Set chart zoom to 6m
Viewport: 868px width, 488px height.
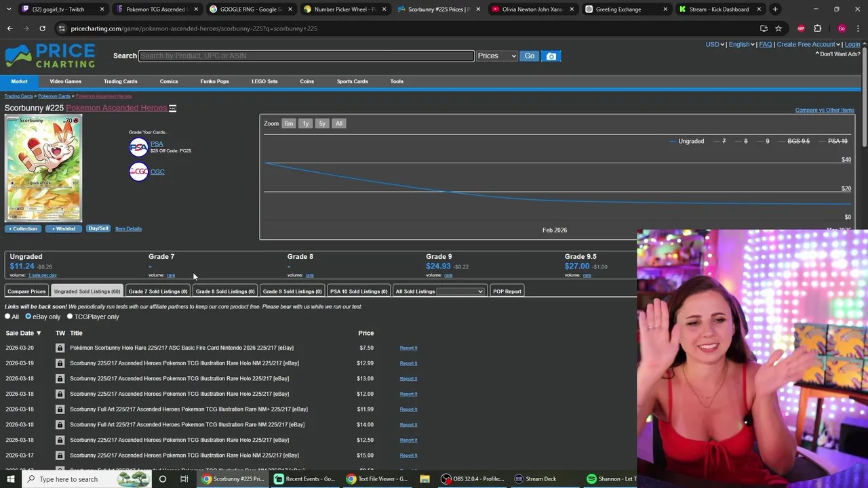289,123
